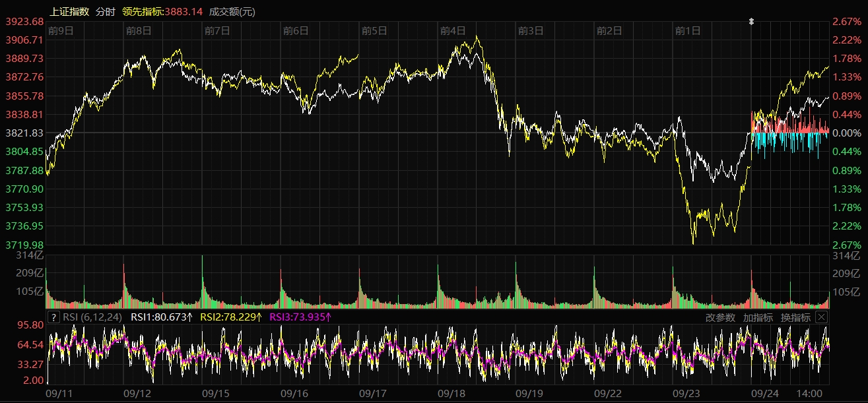Select the 前5日 day column header
This screenshot has height=403, width=868.
point(374,30)
